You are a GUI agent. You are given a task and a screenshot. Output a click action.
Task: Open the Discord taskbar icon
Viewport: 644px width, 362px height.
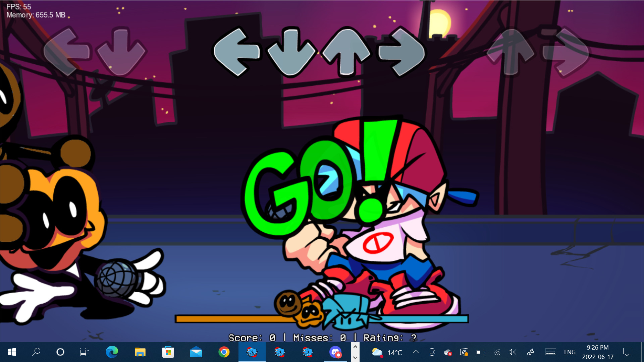335,352
